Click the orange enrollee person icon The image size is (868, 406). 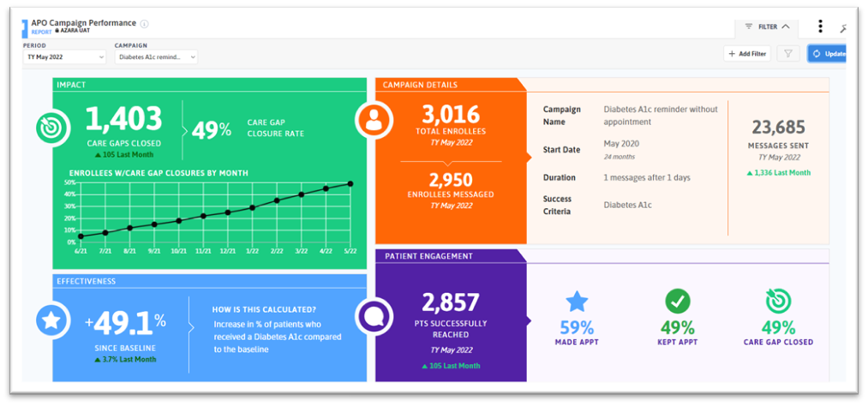(x=374, y=120)
